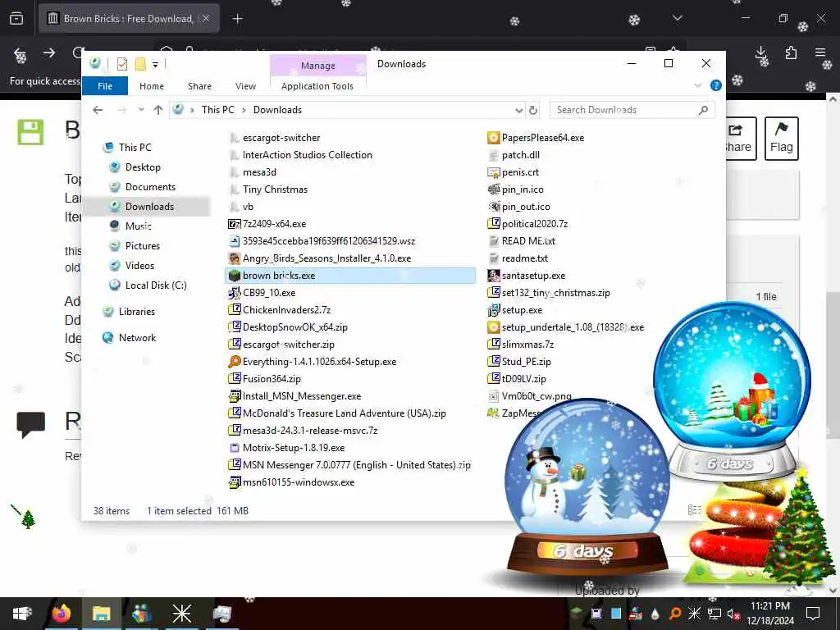Go forward in the Firefox toolbar

(x=49, y=53)
